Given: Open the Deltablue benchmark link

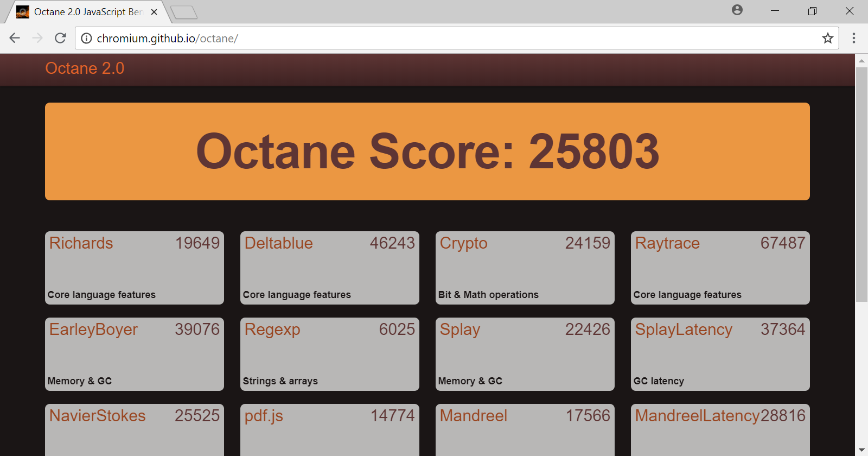Looking at the screenshot, I should click(x=279, y=243).
